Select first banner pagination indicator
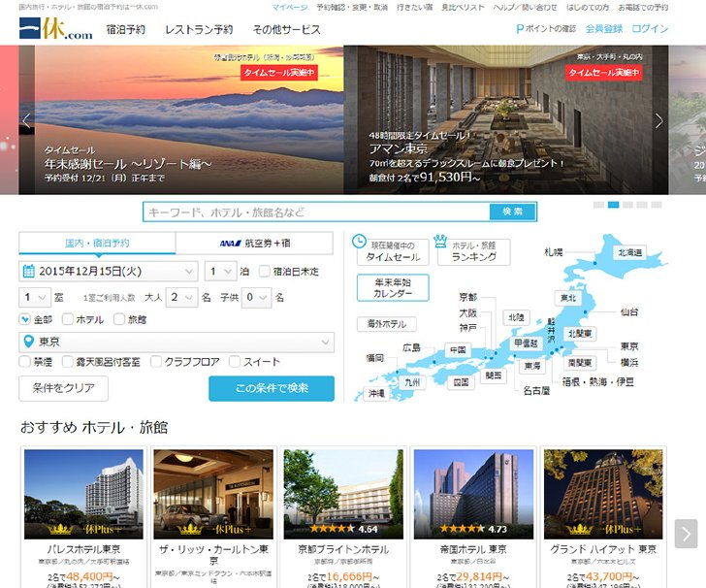This screenshot has width=706, height=588. (599, 205)
